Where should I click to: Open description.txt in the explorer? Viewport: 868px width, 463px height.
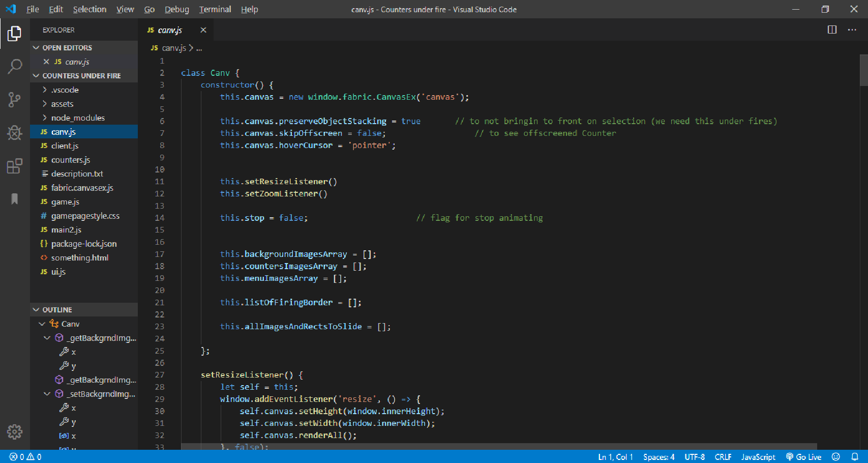point(84,173)
